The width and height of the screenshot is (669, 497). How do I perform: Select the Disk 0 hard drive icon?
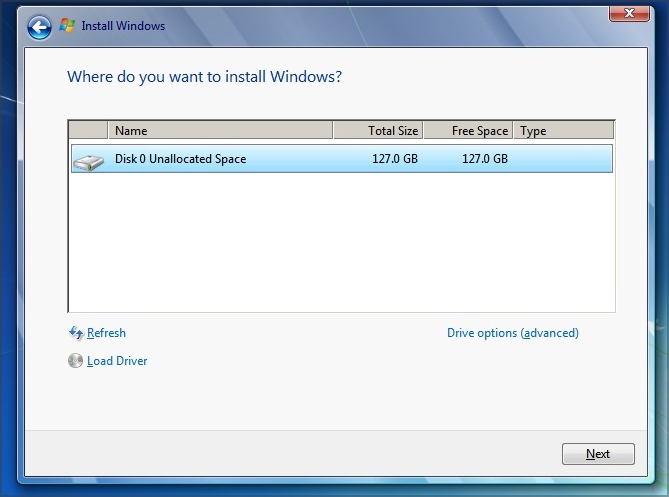(x=88, y=162)
